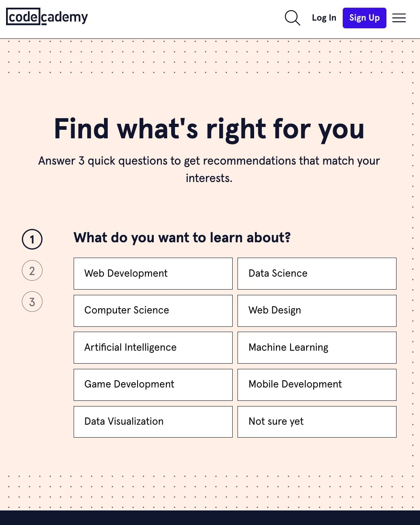Click the 'What do you want to learn about?' question

tap(182, 237)
